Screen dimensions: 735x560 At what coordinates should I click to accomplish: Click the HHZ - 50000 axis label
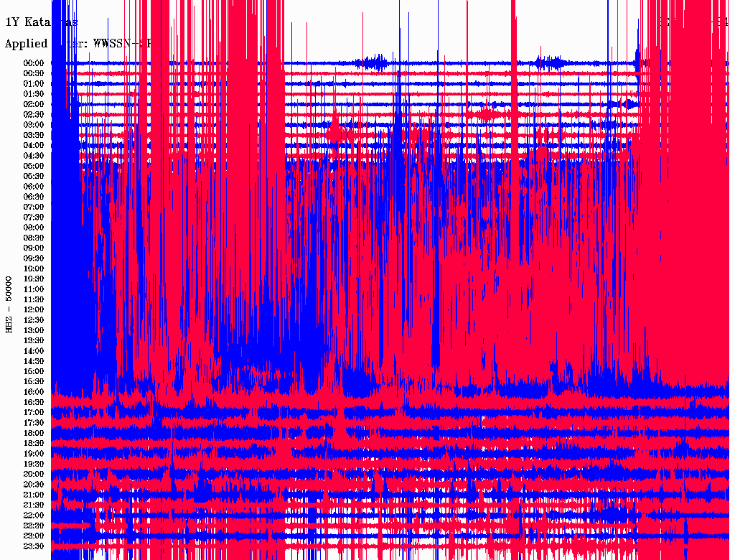9,304
